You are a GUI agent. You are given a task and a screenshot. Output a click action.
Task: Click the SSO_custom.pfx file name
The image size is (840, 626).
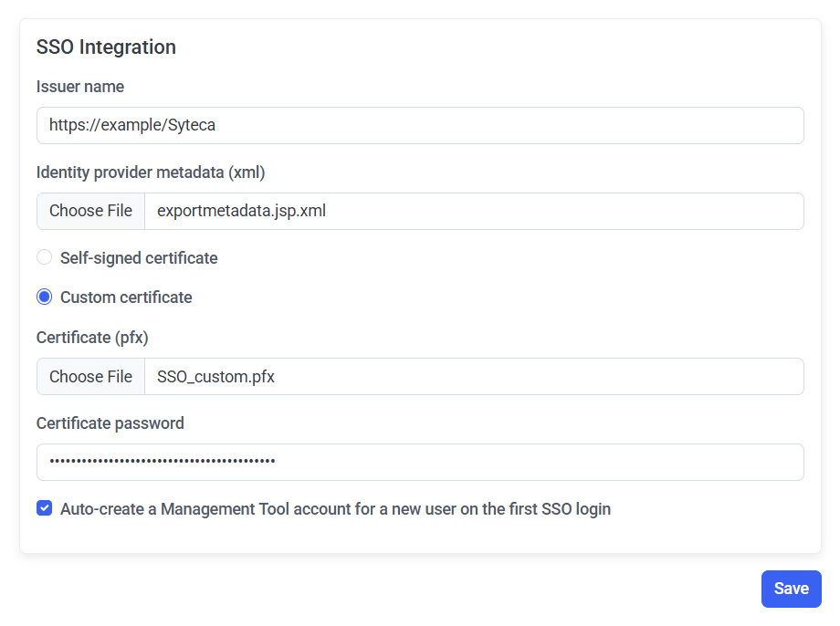216,377
